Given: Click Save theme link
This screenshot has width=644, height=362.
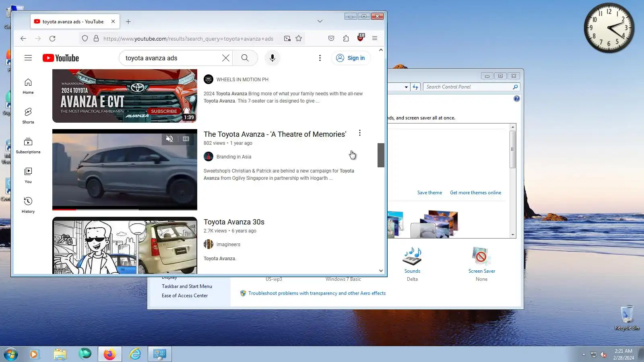Looking at the screenshot, I should (x=429, y=193).
